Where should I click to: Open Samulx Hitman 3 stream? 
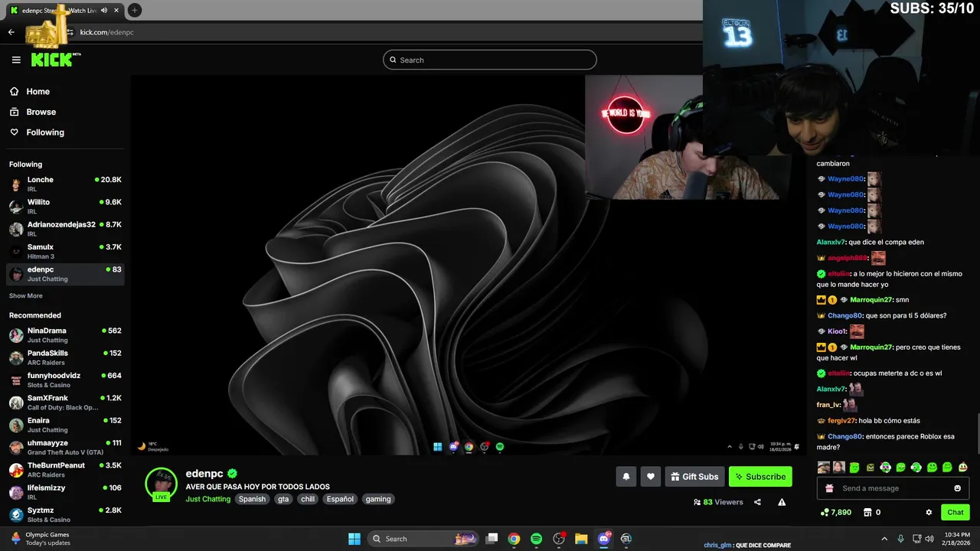65,251
